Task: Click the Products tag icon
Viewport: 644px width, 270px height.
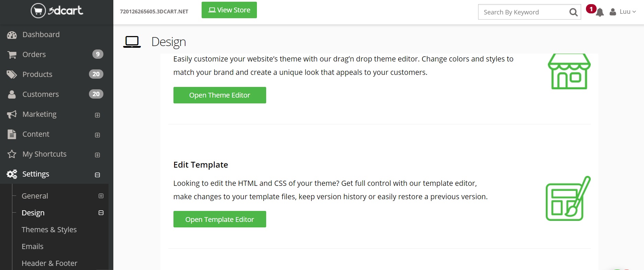Action: (x=12, y=75)
